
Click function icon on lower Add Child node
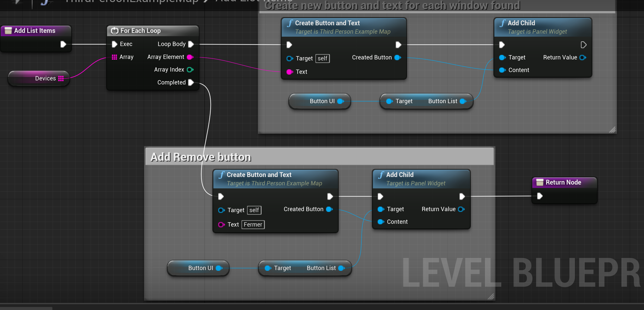381,175
